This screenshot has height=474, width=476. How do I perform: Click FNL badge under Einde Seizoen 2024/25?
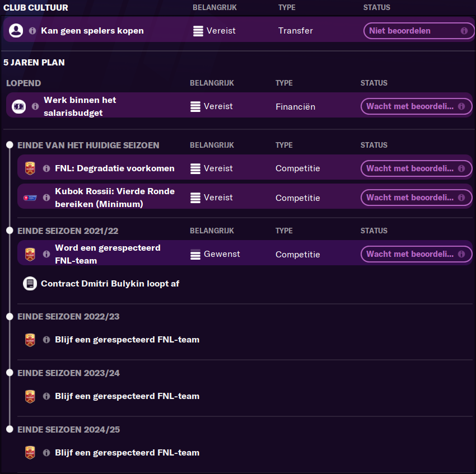[30, 453]
